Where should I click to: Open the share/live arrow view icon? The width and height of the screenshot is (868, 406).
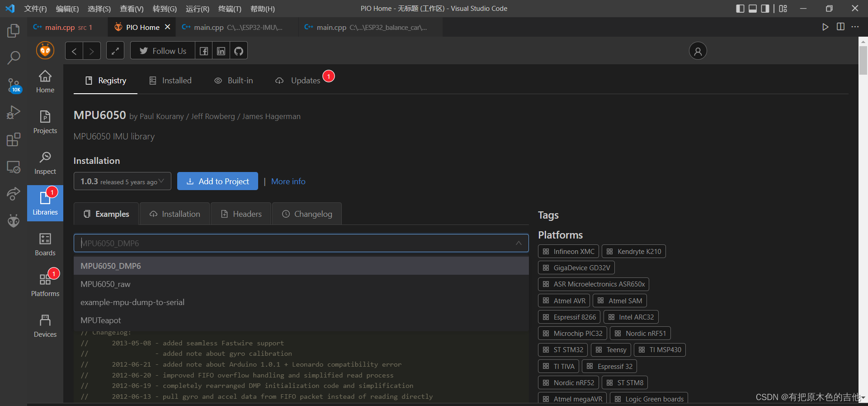click(14, 194)
